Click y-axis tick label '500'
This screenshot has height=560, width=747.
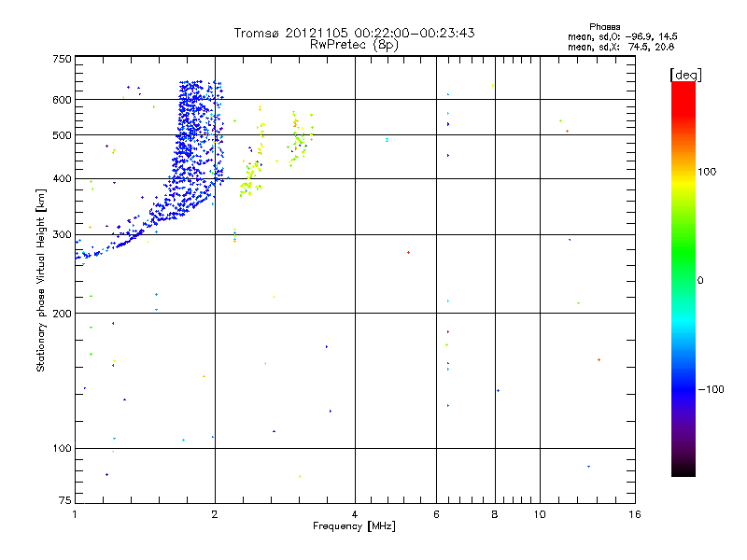(x=62, y=135)
